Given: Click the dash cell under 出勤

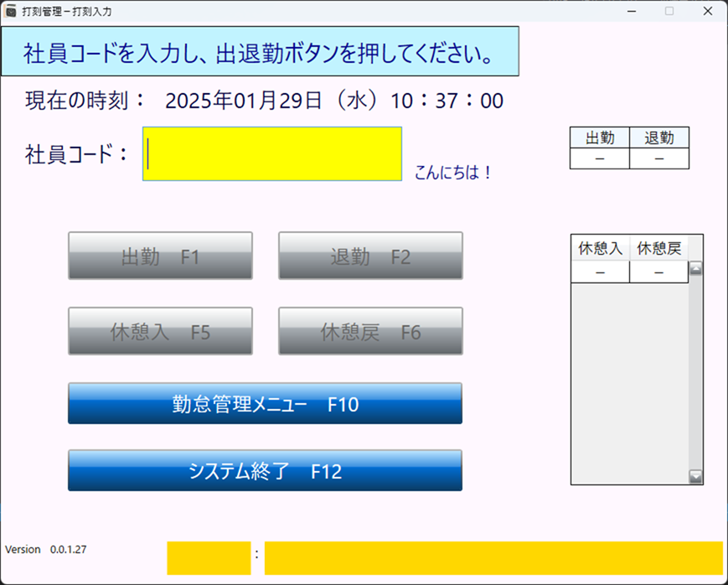Looking at the screenshot, I should [x=600, y=158].
